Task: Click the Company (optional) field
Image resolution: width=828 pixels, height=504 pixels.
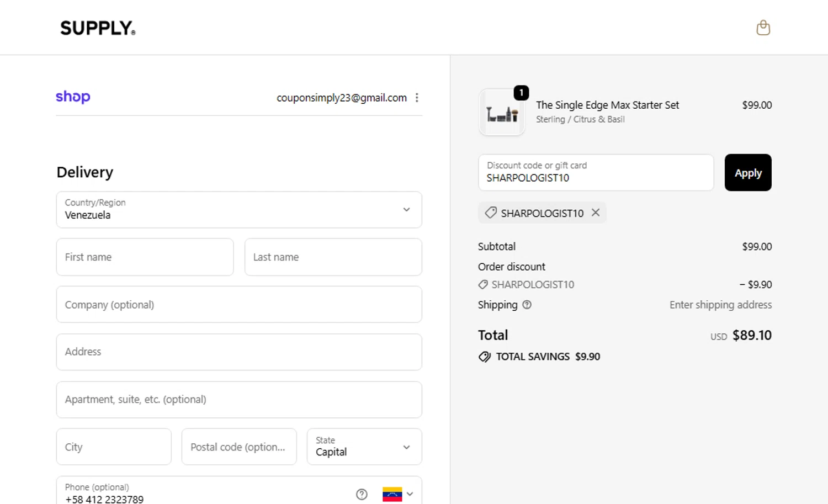Action: (x=239, y=305)
